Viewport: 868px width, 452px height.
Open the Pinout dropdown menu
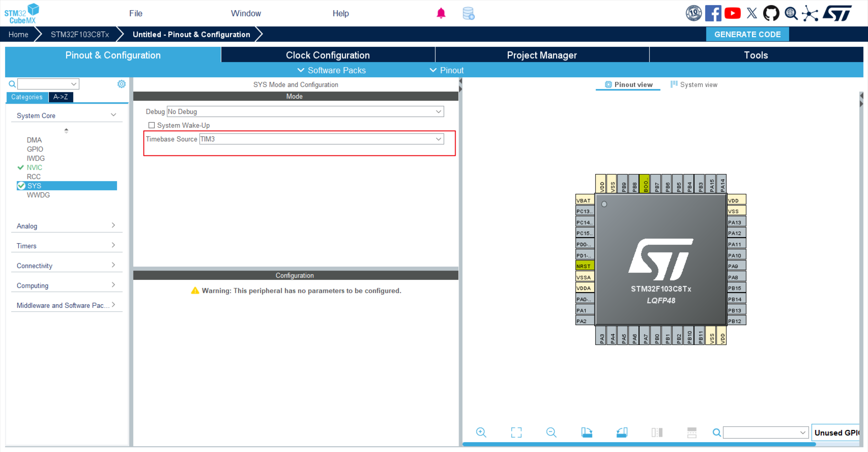[x=447, y=70]
